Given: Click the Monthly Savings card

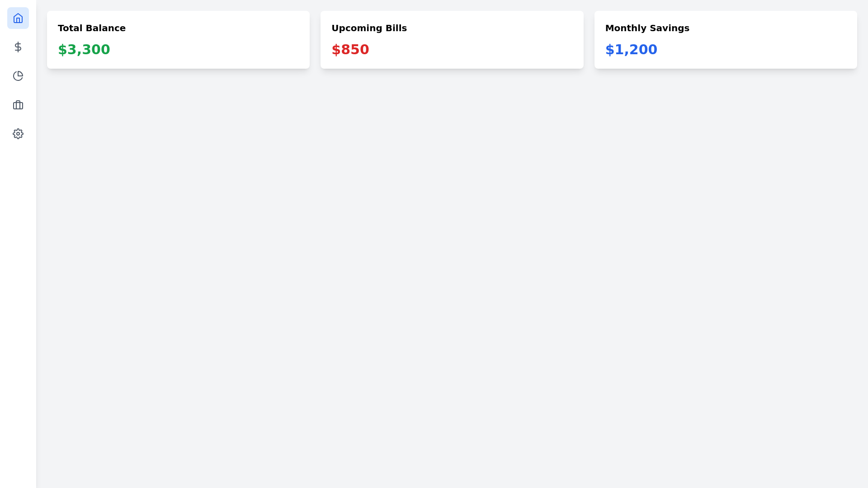Looking at the screenshot, I should 725,39.
